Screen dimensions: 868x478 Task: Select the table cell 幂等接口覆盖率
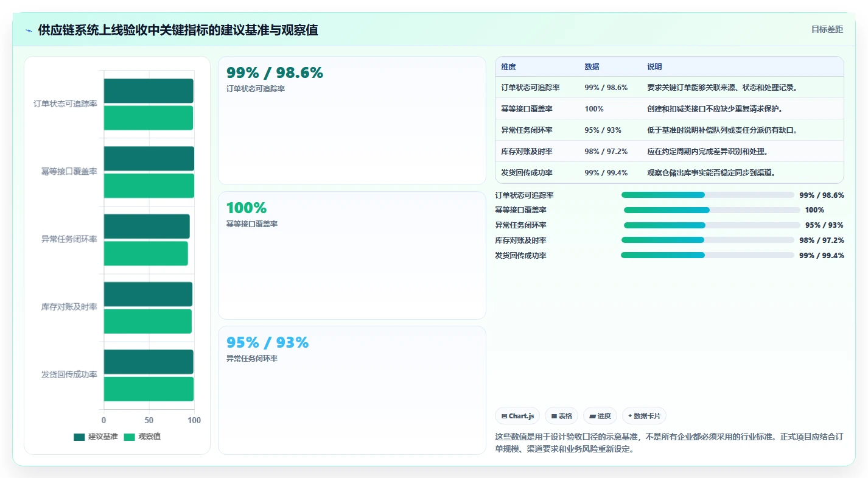click(527, 109)
